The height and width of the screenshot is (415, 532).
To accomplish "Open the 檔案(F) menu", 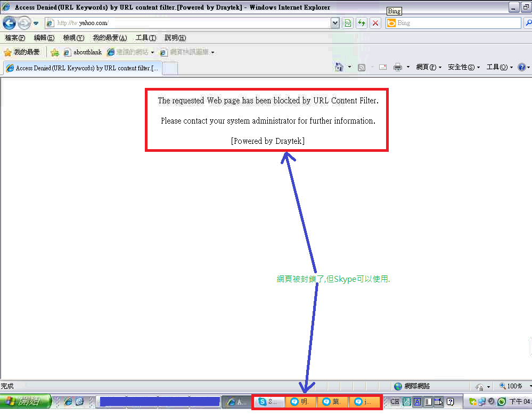I will (x=14, y=38).
